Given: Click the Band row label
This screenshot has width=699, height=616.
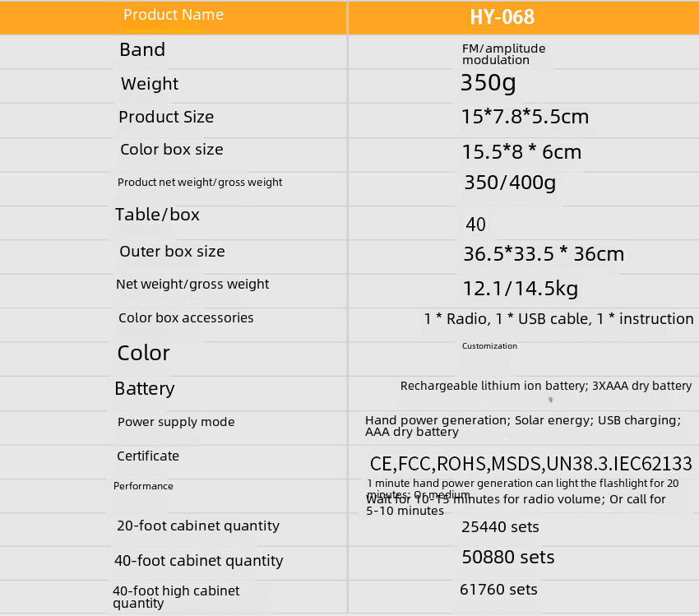Looking at the screenshot, I should pyautogui.click(x=142, y=49).
